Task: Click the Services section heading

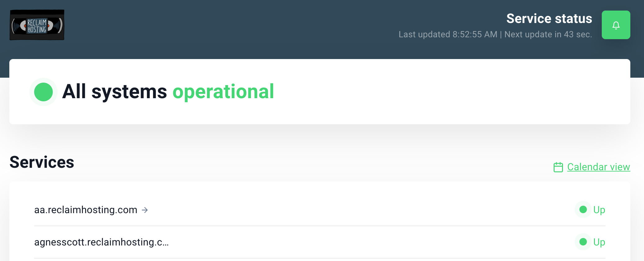Action: 42,162
